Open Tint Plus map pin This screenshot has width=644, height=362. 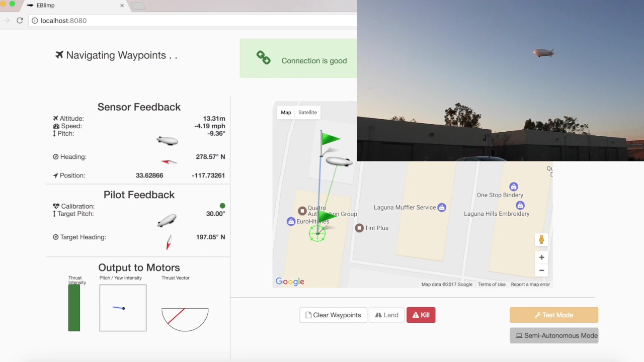pos(359,228)
